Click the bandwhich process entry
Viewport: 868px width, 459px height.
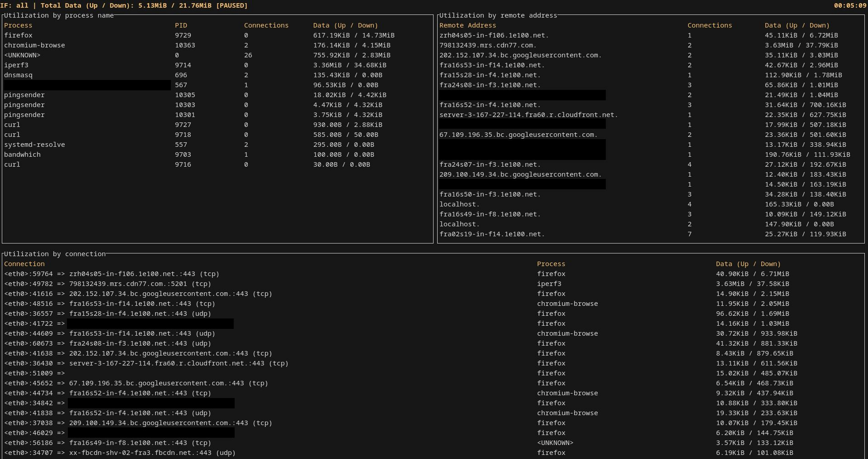coord(22,155)
